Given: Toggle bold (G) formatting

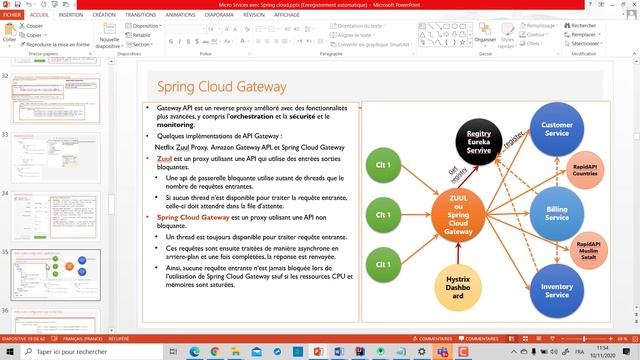Looking at the screenshot, I should 171,41.
